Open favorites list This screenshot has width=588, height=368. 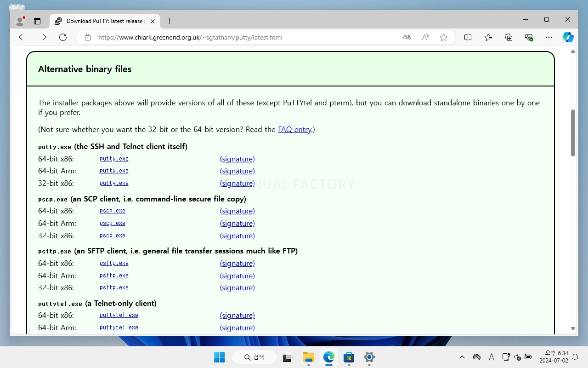[x=488, y=37]
